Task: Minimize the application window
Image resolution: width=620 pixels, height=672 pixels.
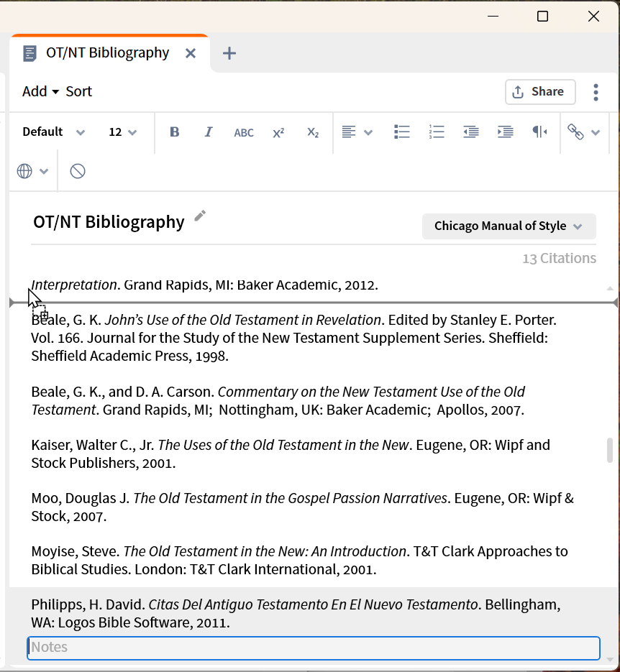Action: [493, 17]
